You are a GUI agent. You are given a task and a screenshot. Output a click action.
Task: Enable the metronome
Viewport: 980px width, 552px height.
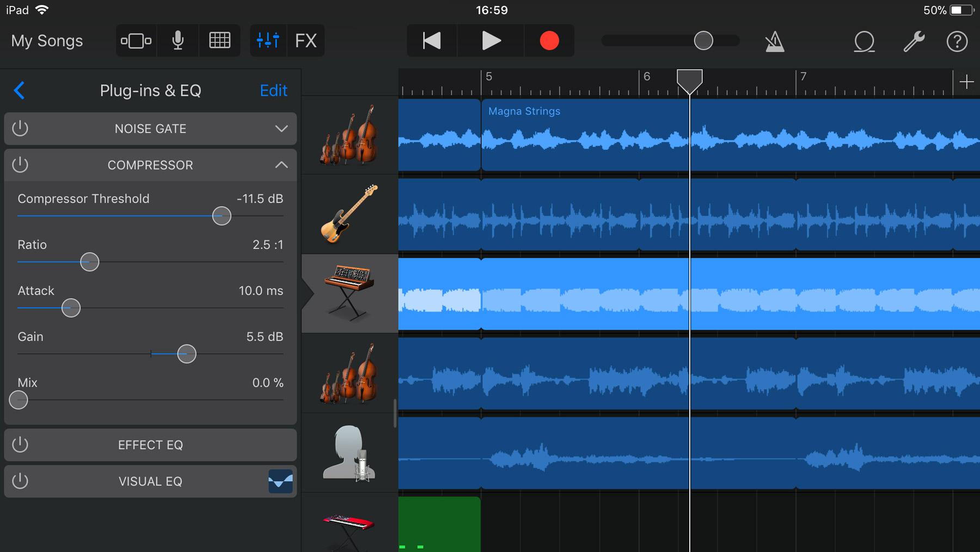774,40
